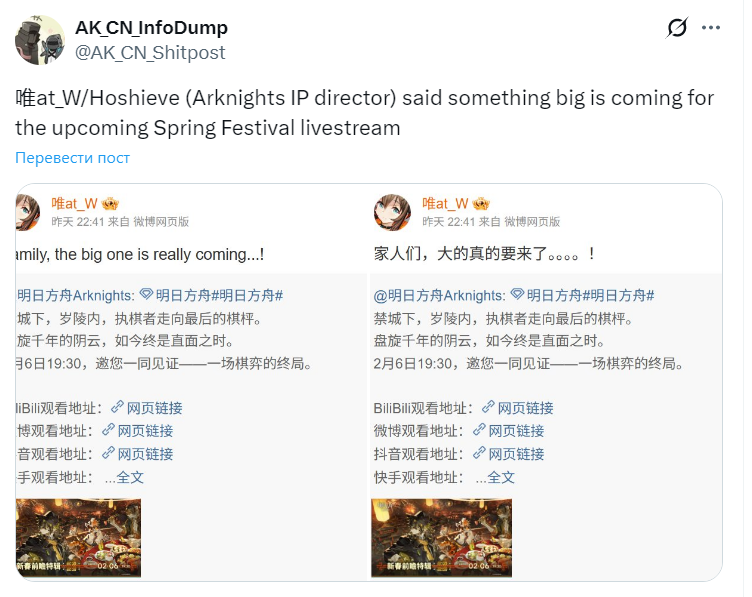The height and width of the screenshot is (597, 752).
Task: Click crown badge beside left 唯at_W name
Action: coord(110,204)
